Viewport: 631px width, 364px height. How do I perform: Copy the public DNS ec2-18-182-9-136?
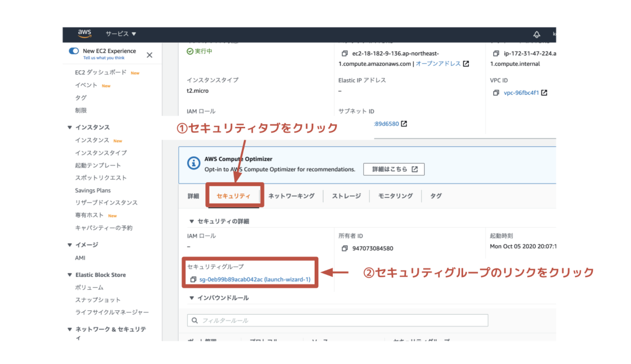[x=345, y=53]
